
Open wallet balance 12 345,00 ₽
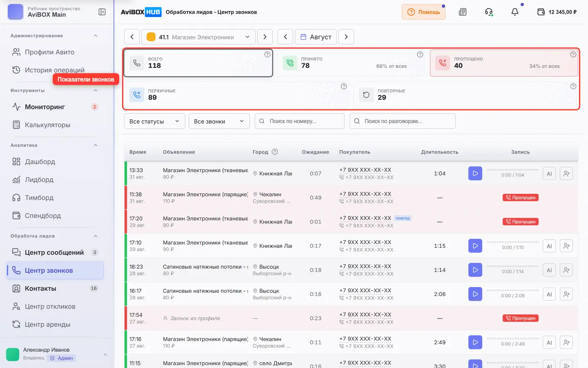(557, 12)
